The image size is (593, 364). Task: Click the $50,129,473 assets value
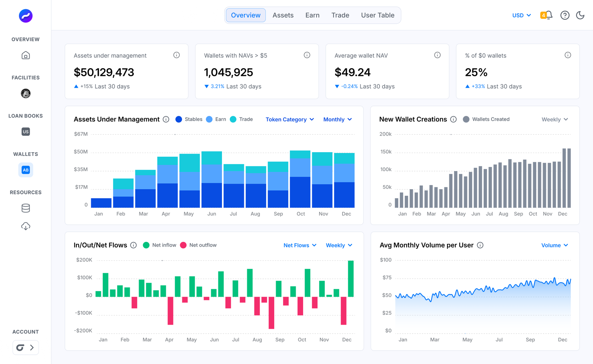[104, 72]
